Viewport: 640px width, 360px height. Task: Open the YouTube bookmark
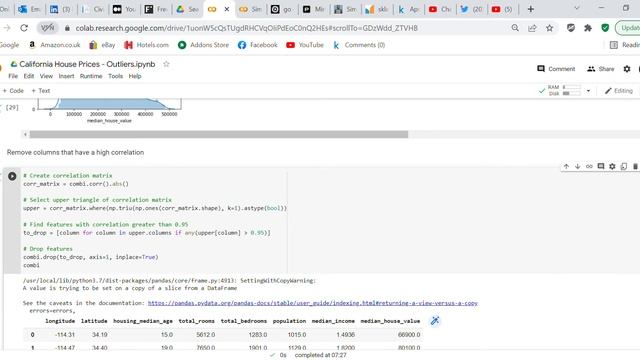(305, 45)
